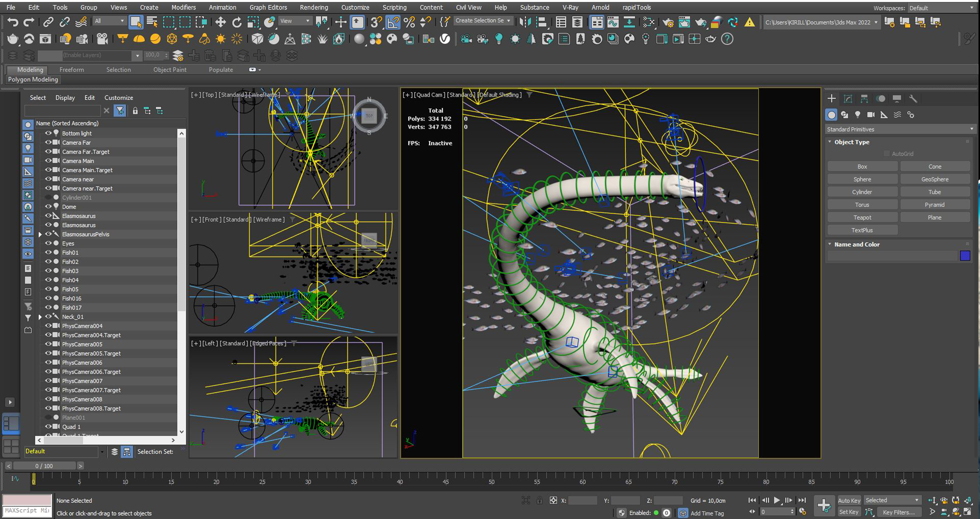Hide the Eyes object
The width and height of the screenshot is (980, 519).
(48, 243)
